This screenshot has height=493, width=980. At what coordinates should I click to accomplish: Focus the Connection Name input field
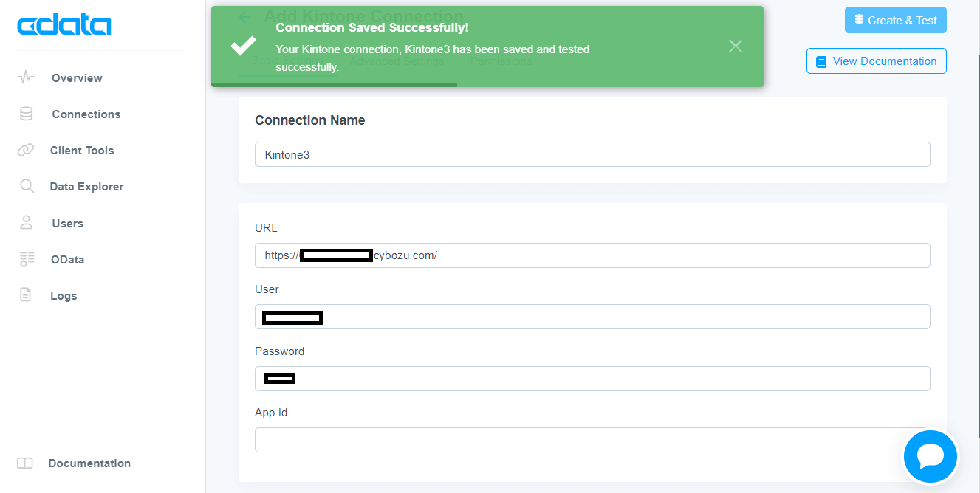592,154
